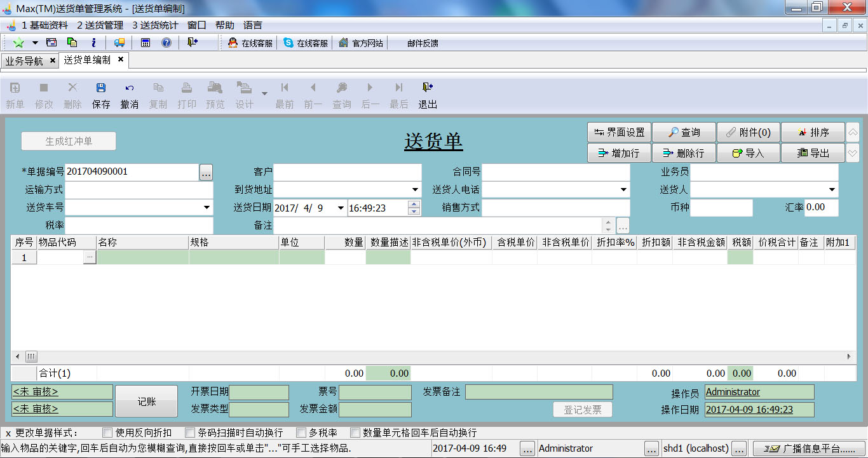Click ellipsis in first row 物品代码 cell

(90, 257)
